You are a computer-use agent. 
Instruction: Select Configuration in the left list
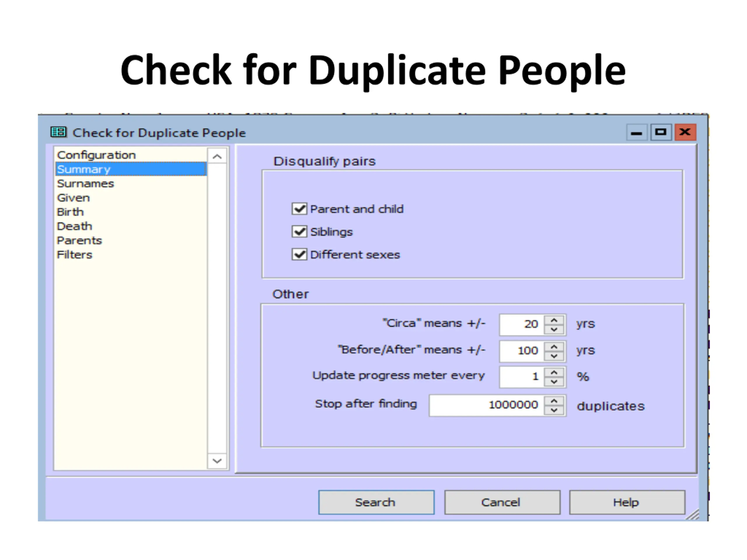pos(131,155)
